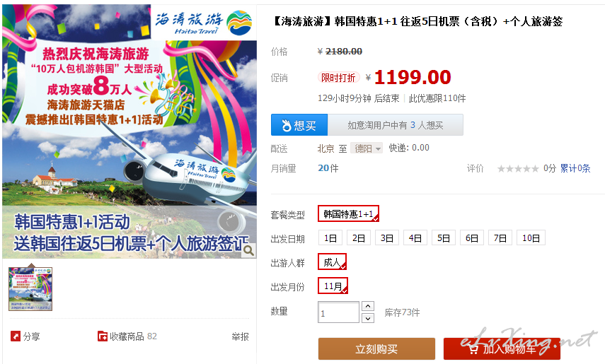Screen dimensions: 605x364
Task: Click the 举报 report link
Action: (x=240, y=336)
